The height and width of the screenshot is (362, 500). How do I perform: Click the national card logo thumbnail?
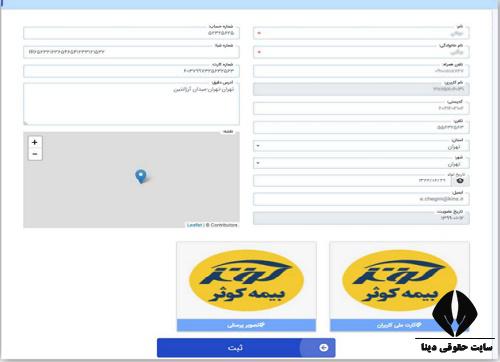click(399, 280)
